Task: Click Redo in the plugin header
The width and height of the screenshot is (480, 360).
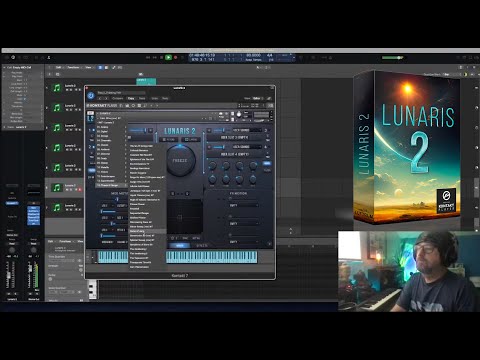Action: point(165,98)
